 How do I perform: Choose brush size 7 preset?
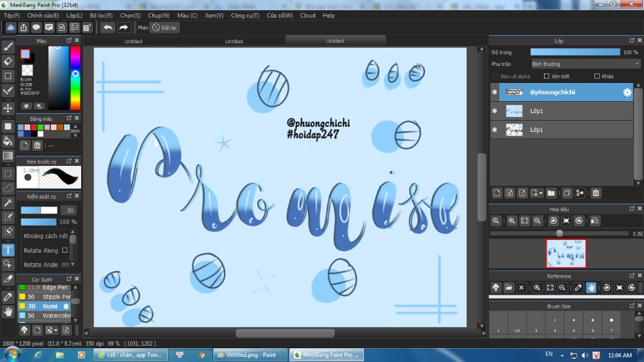pos(611,322)
